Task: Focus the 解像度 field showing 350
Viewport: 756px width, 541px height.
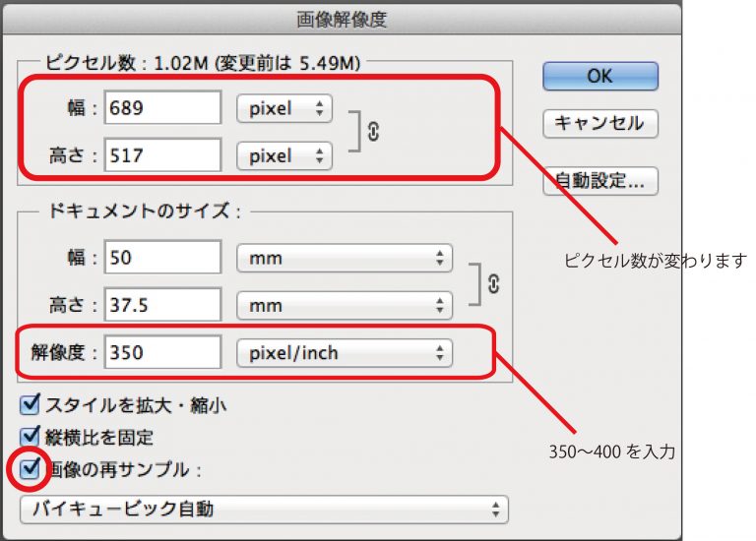Action: [162, 352]
